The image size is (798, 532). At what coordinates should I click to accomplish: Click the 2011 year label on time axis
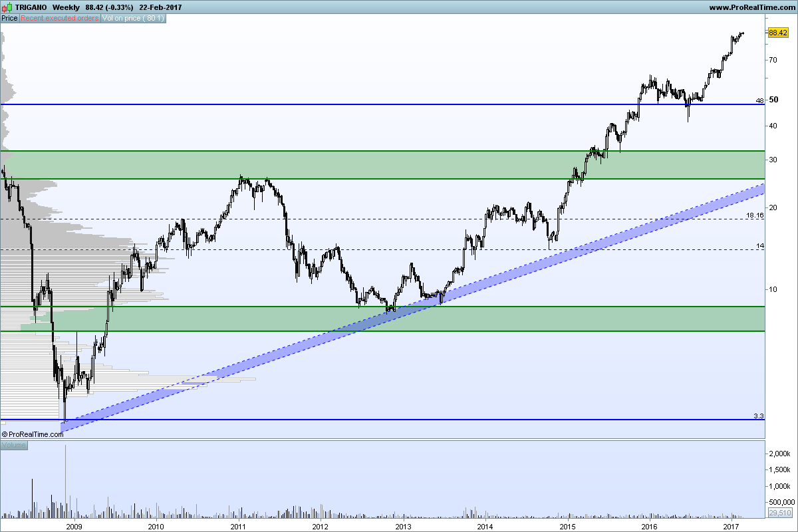[238, 525]
